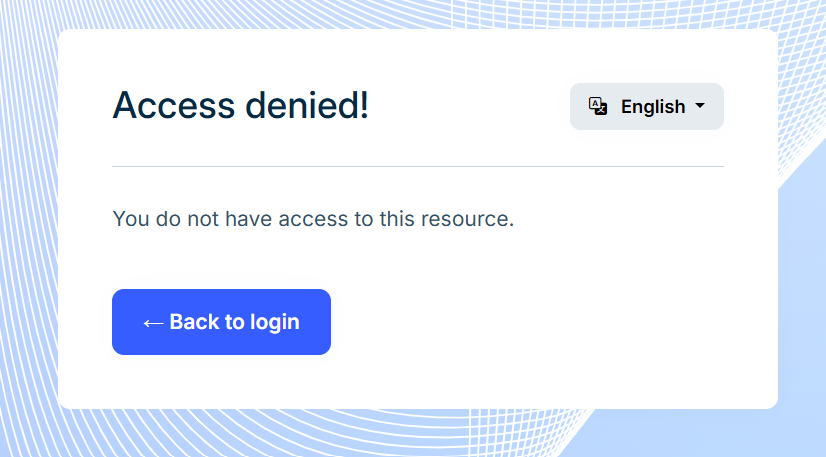Expand the caret arrow beside English
The image size is (826, 457).
point(700,106)
